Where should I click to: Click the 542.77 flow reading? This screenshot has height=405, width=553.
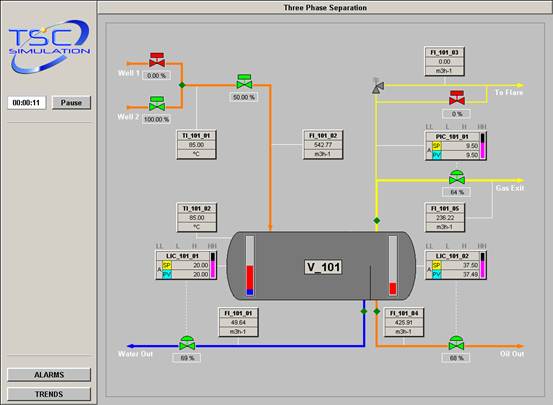pyautogui.click(x=323, y=145)
